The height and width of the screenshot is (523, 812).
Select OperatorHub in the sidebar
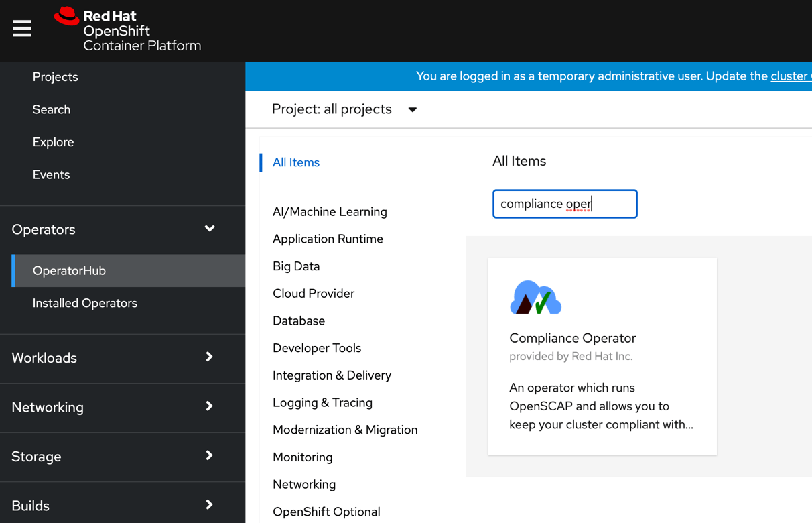[70, 271]
